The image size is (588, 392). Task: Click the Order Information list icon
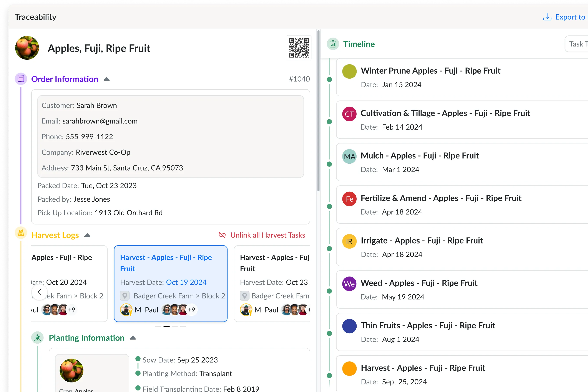pos(21,79)
